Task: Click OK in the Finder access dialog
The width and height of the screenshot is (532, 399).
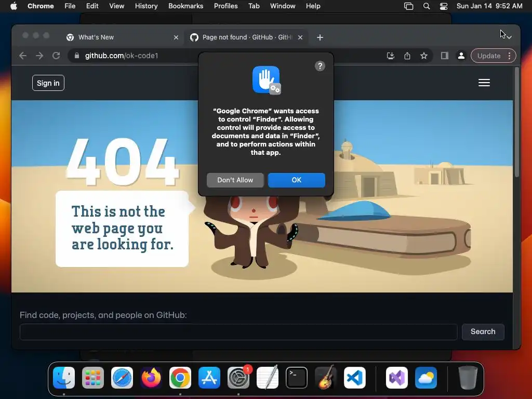Action: pyautogui.click(x=296, y=180)
